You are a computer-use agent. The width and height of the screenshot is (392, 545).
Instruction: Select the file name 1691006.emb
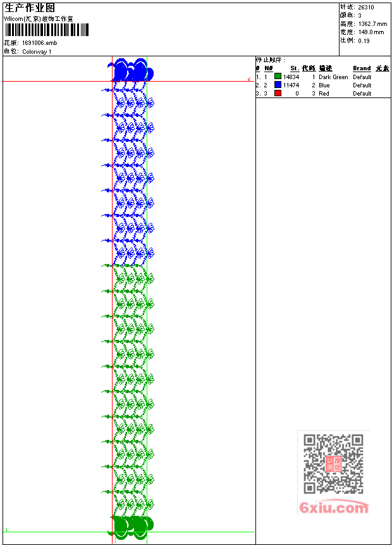tap(39, 43)
